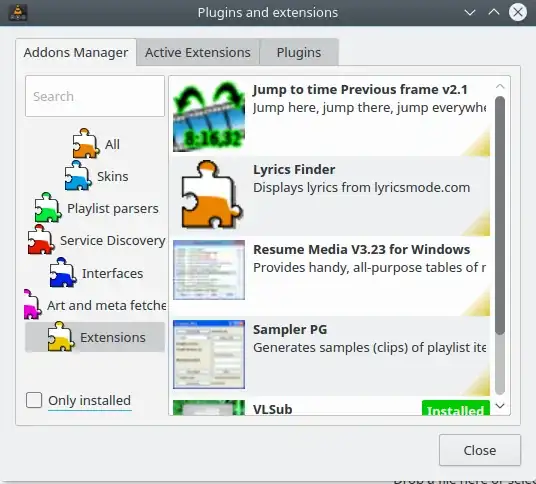The width and height of the screenshot is (536, 484).
Task: Choose the Skins category label
Action: coord(112,176)
